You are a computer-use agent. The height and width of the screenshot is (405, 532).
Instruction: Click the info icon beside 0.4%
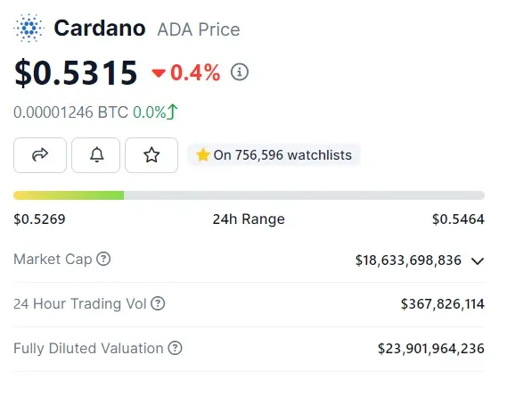240,72
